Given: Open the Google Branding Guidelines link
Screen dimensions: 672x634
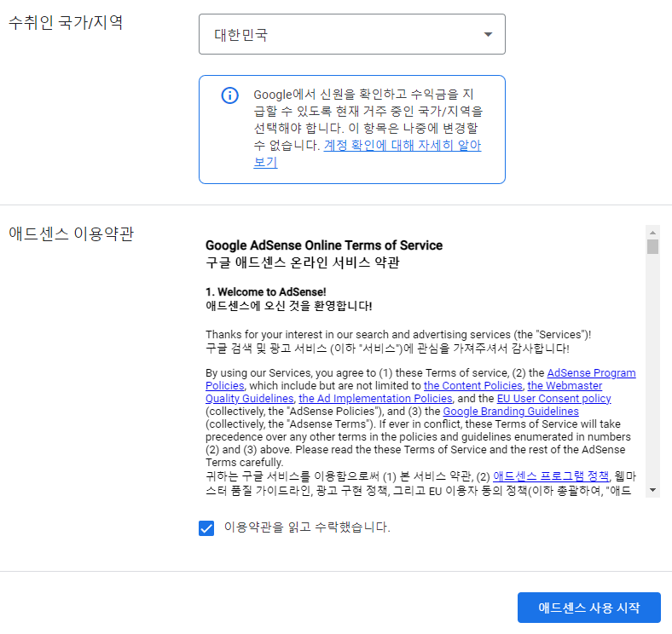Looking at the screenshot, I should pos(511,412).
